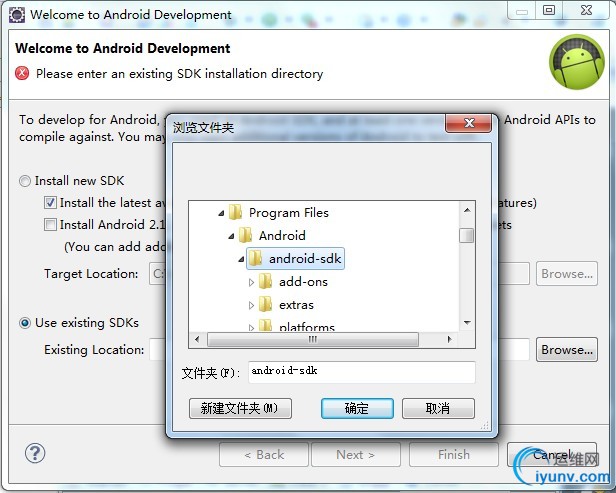Click the Program Files label text
Screen dimensions: 616x493
pos(289,213)
